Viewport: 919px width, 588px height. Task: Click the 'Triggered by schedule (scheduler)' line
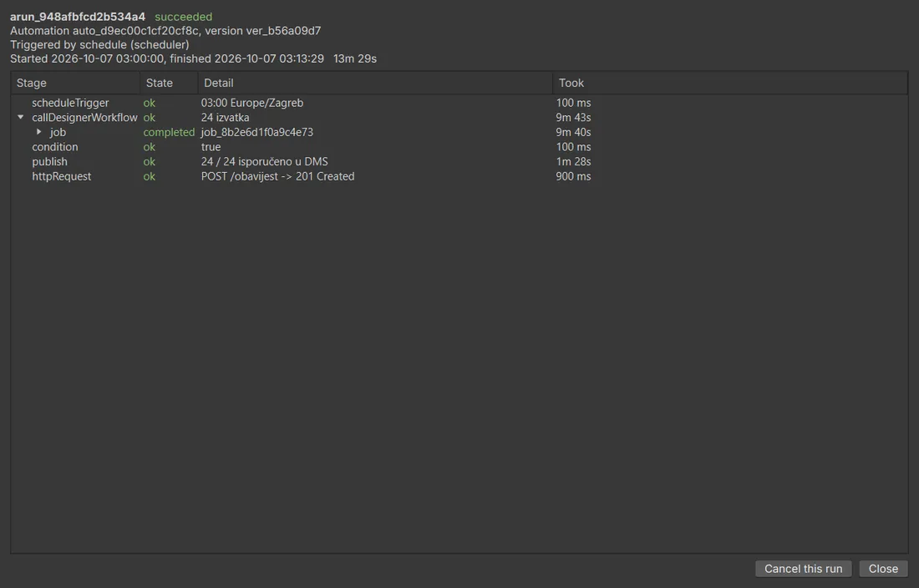[x=99, y=44]
